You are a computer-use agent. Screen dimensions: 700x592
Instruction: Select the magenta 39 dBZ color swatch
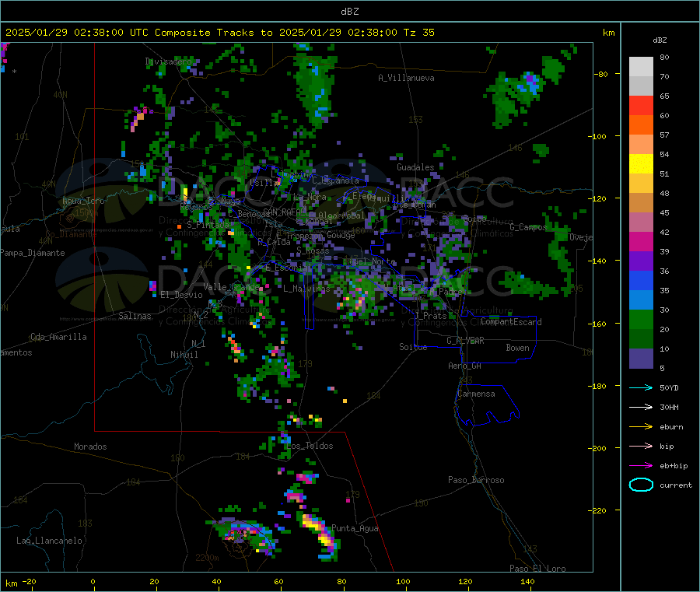tap(641, 241)
